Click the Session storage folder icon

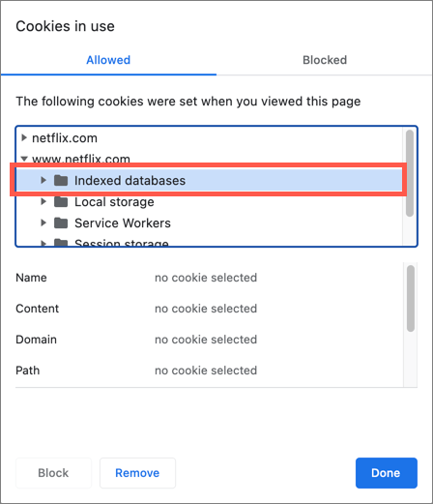point(61,243)
